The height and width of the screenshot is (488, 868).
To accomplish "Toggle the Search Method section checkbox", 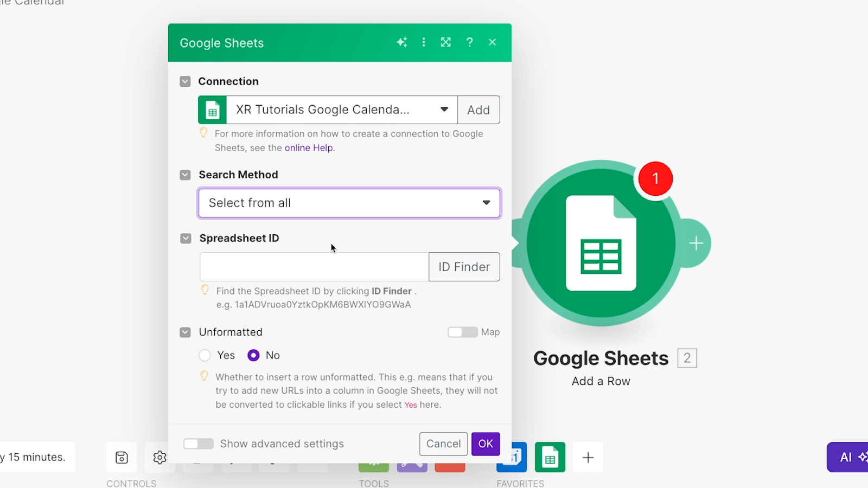I will [x=186, y=175].
